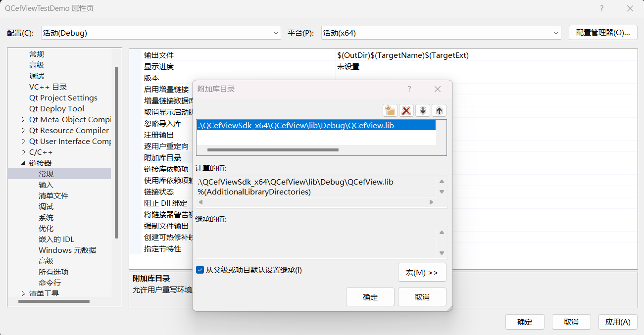Click scroll-down arrow in 继承的值 box

point(442,253)
